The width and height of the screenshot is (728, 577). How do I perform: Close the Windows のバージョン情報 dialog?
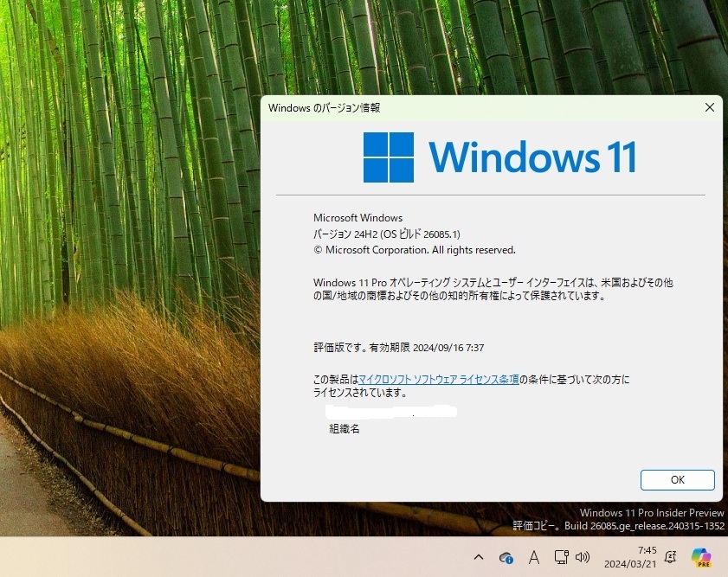710,107
